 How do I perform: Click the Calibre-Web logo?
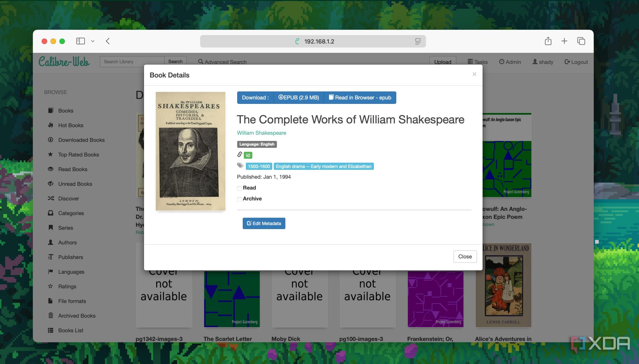tap(64, 62)
